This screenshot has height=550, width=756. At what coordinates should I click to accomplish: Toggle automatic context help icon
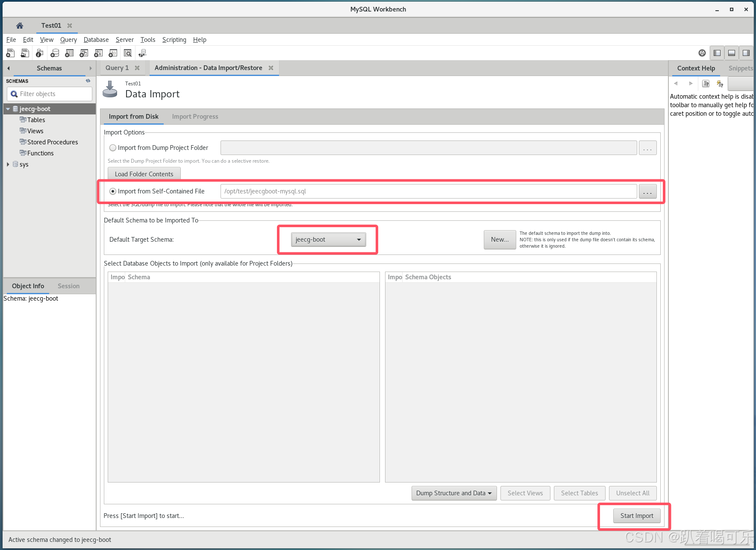(720, 84)
